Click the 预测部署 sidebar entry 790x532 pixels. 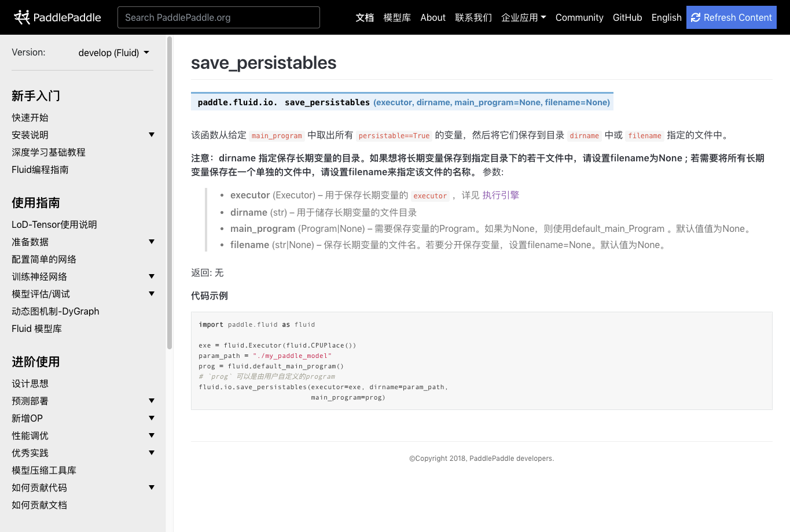pyautogui.click(x=30, y=401)
